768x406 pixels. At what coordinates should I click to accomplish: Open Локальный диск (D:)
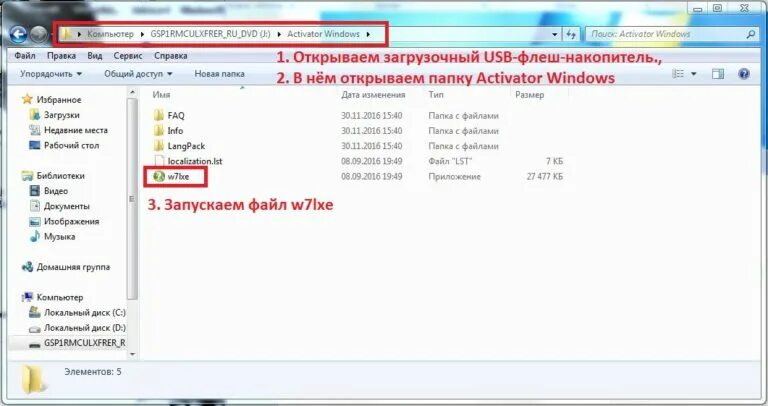77,328
